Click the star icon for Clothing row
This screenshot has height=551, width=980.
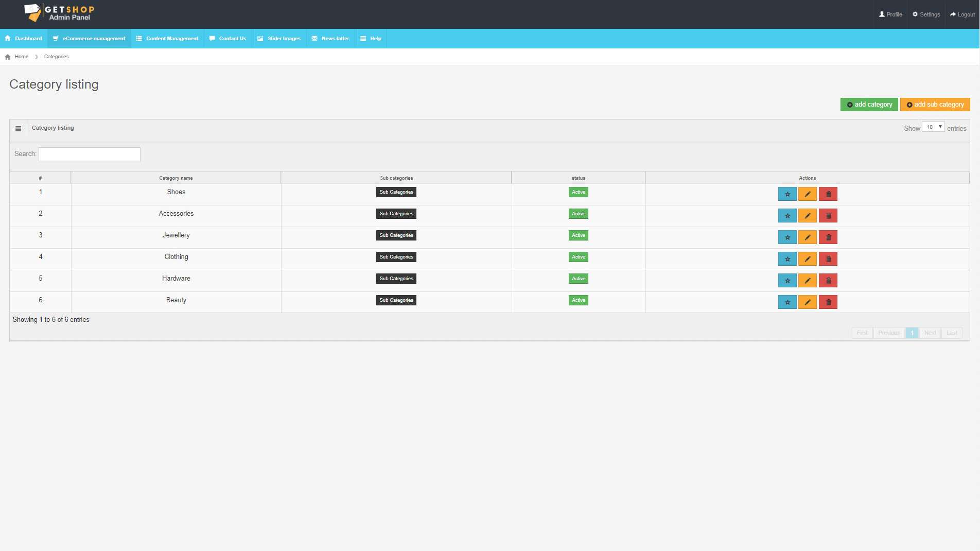click(x=787, y=259)
